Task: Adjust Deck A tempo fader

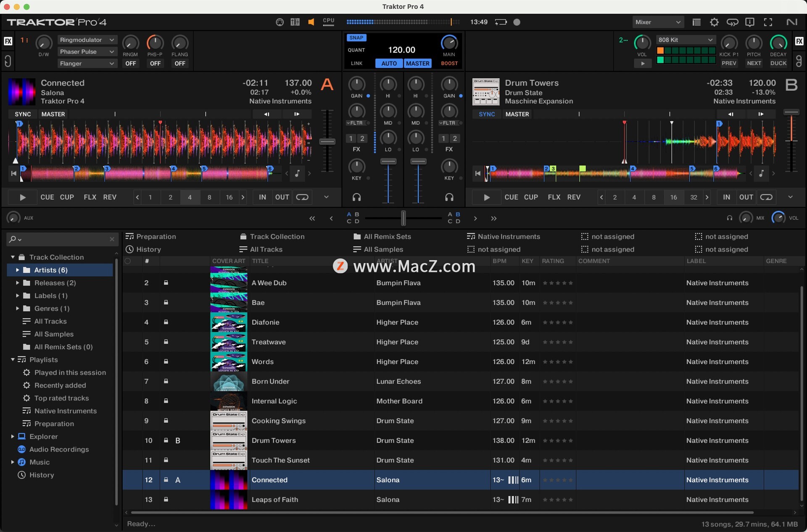Action: (327, 142)
